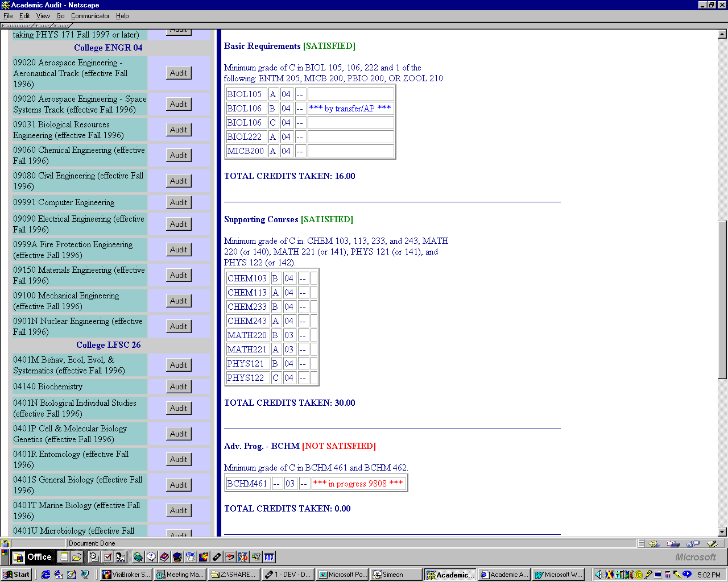This screenshot has width=728, height=582.
Task: Switch to Microsoft Po... taskbar window
Action: click(342, 575)
